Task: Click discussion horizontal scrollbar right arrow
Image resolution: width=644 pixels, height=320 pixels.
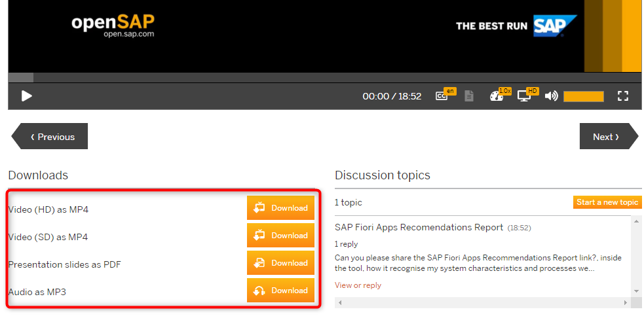Action: [626, 303]
